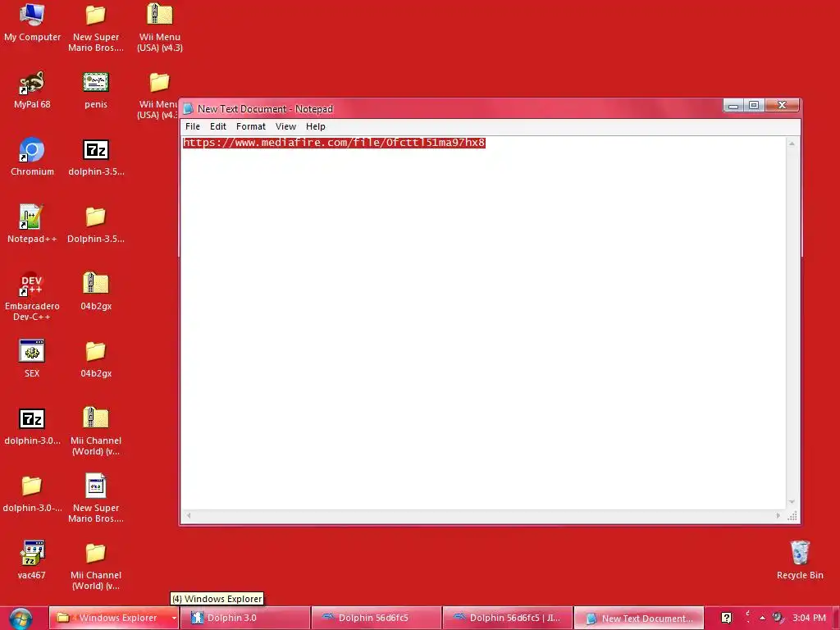Viewport: 840px width, 630px height.
Task: Expand Windows Explorer taskbar group dropdown arrow
Action: pyautogui.click(x=174, y=618)
